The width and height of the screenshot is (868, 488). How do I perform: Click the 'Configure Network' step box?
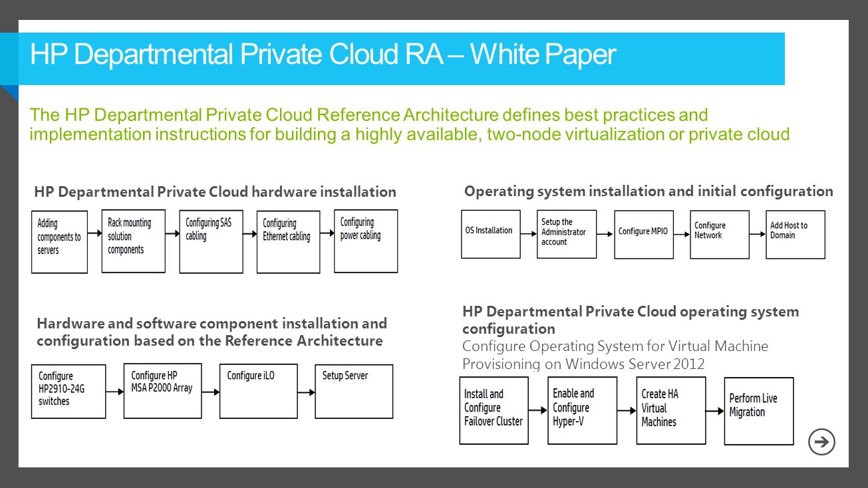pyautogui.click(x=720, y=235)
